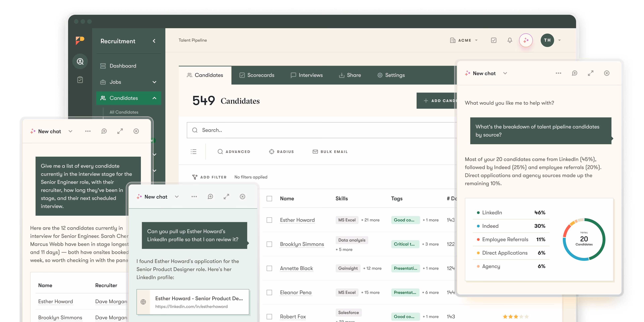Toggle the select-all checkbox in table header
Viewport: 644px width, 322px height.
269,199
